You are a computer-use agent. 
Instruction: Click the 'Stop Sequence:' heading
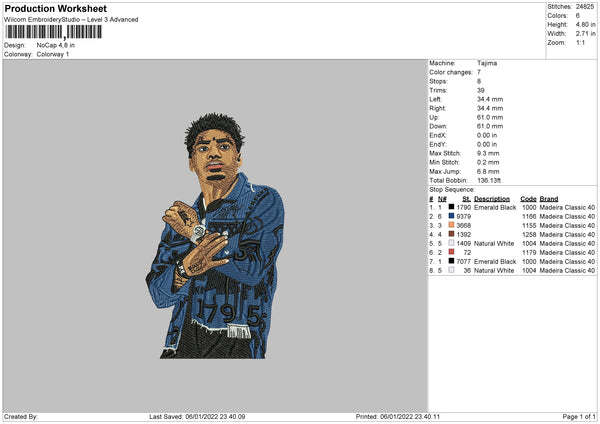(x=452, y=190)
